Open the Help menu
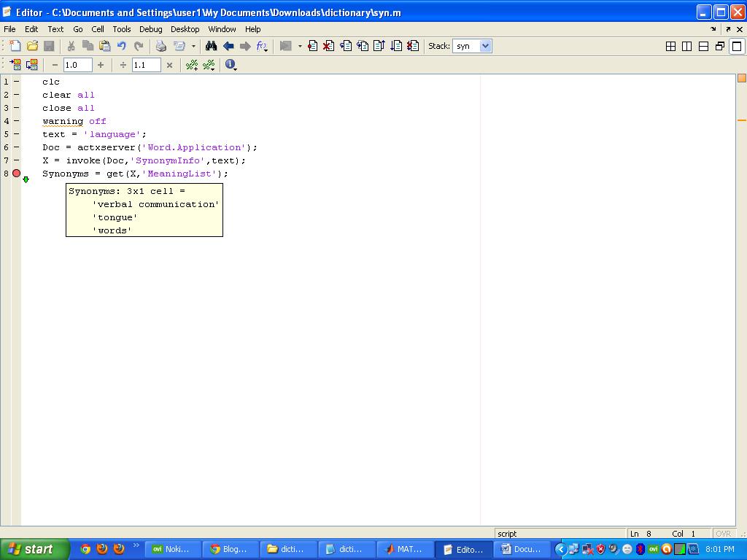 (x=253, y=29)
